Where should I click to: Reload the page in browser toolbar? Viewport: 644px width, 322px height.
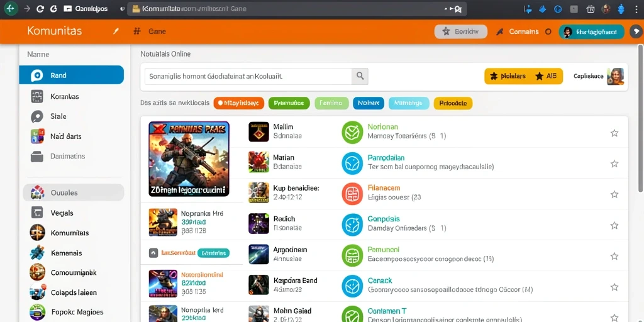(40, 9)
